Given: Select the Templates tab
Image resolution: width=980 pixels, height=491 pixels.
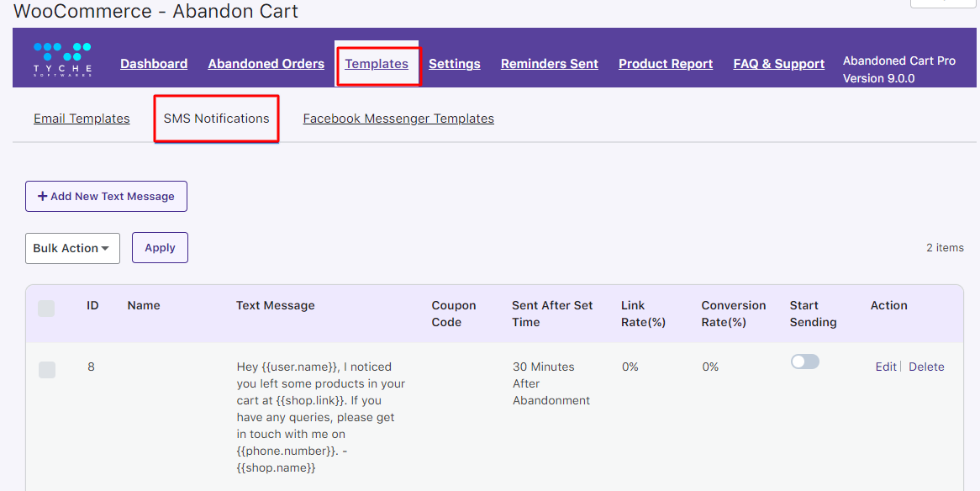Looking at the screenshot, I should pyautogui.click(x=377, y=64).
